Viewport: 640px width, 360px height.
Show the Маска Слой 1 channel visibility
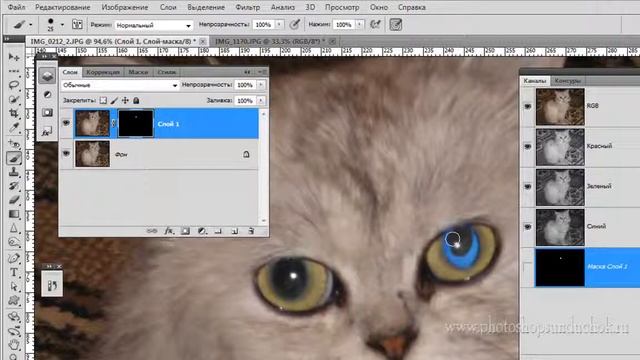528,267
